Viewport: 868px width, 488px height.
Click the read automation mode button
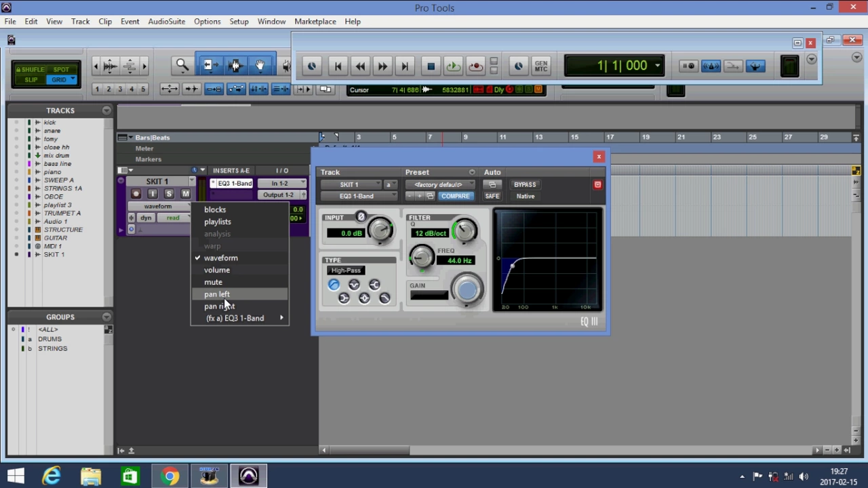(174, 218)
